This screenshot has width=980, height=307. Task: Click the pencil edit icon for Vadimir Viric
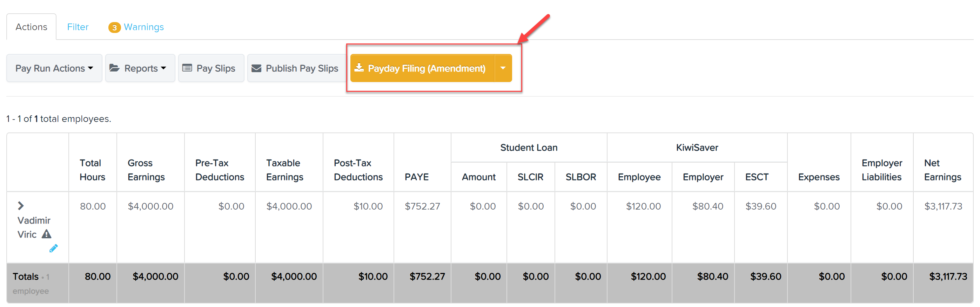click(54, 248)
